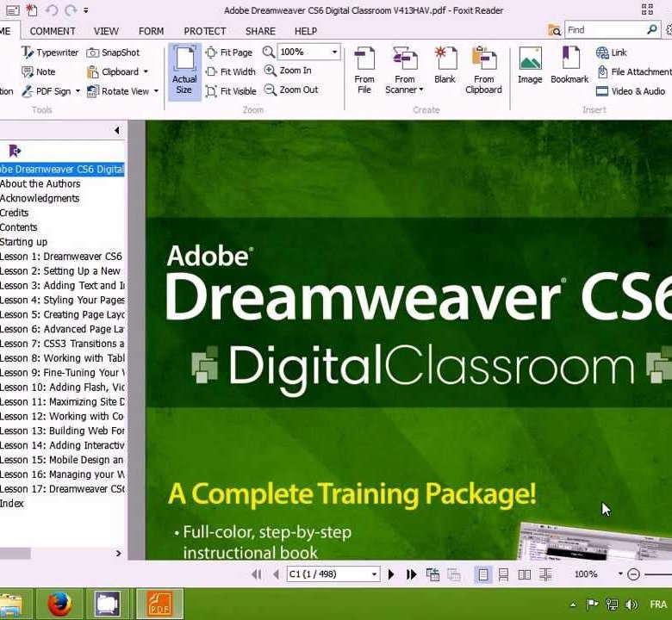Select the Typewriter tool
Viewport: 672px width, 620px height.
[50, 53]
